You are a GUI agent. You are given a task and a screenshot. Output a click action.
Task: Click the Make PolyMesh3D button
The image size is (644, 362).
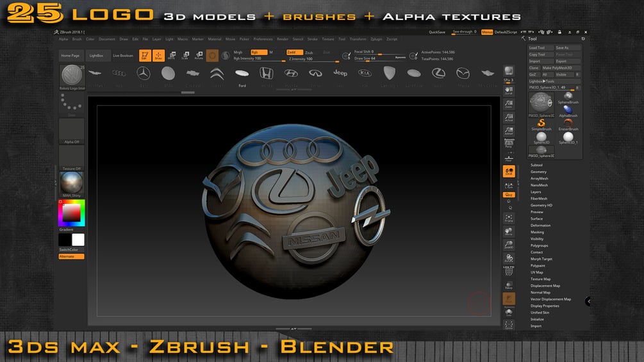561,68
